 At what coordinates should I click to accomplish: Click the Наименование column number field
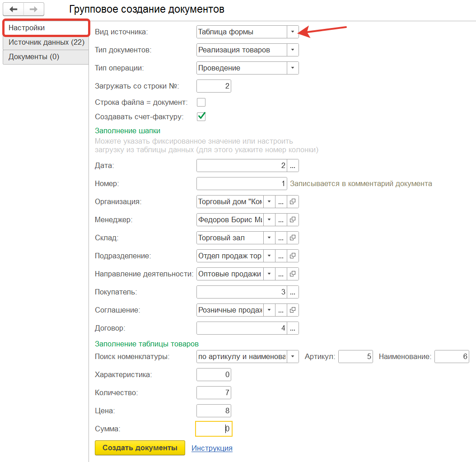point(452,356)
